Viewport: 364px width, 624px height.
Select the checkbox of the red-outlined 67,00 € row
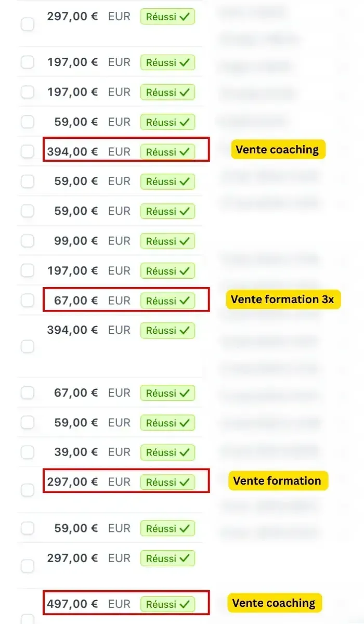tap(27, 300)
